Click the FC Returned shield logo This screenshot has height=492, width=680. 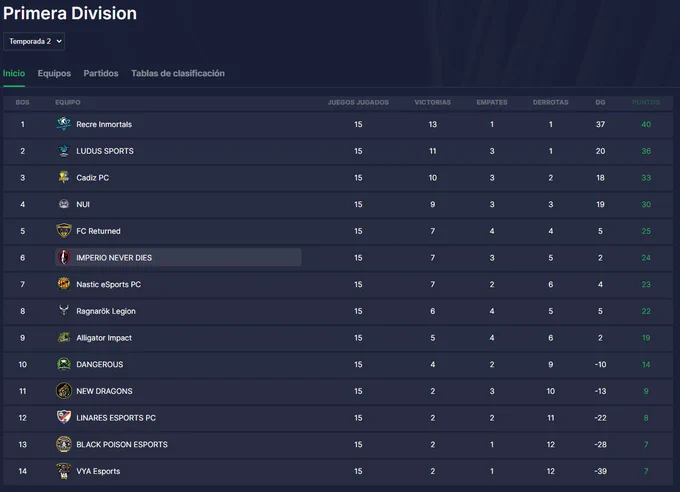pos(64,231)
